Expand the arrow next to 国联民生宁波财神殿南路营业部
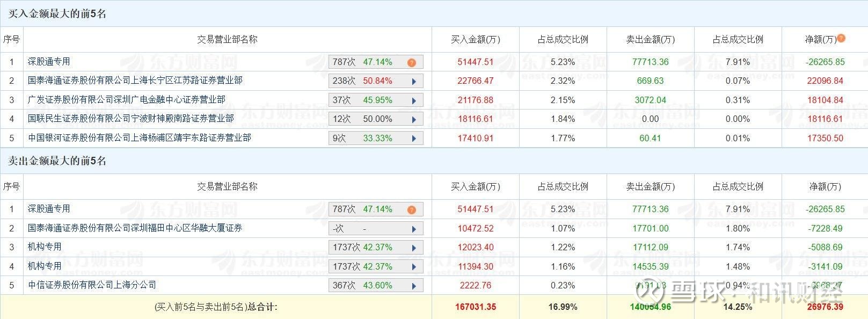Viewport: 868px width, 319px height. pos(414,119)
